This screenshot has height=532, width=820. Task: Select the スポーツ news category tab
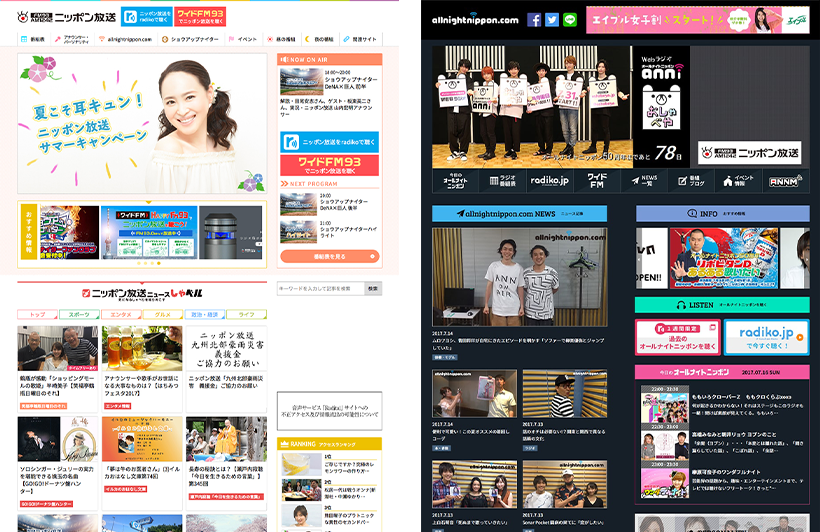pyautogui.click(x=79, y=314)
